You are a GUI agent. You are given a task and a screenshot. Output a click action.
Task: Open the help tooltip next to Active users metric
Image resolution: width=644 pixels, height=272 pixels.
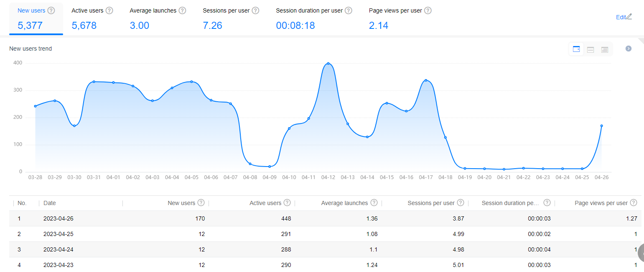[x=109, y=10]
